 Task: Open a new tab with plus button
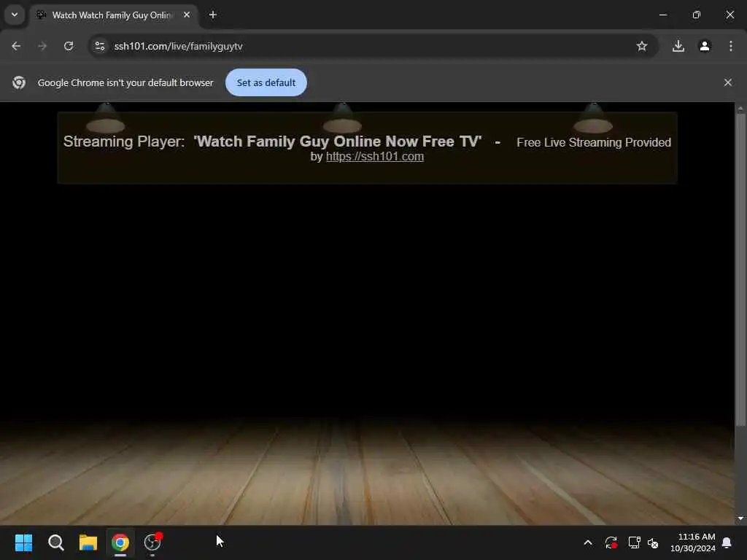213,15
